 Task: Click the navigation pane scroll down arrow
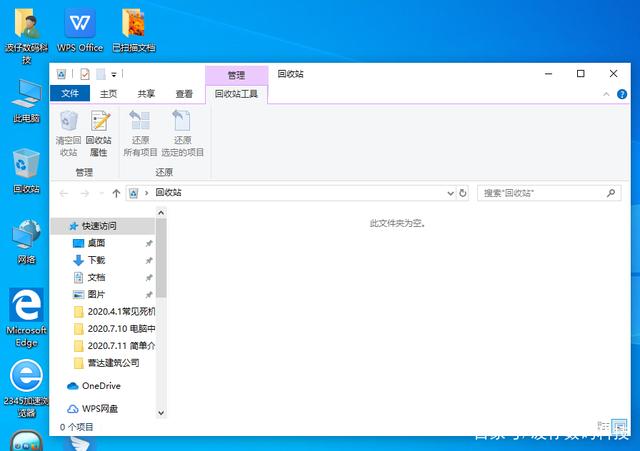(x=161, y=413)
